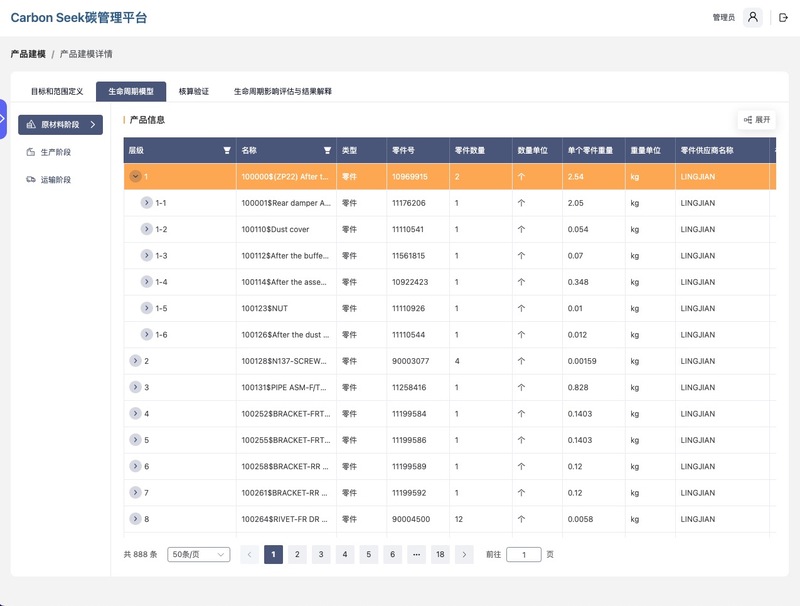Open the 核算验证 tab
Screen dimensions: 800x606
click(194, 92)
